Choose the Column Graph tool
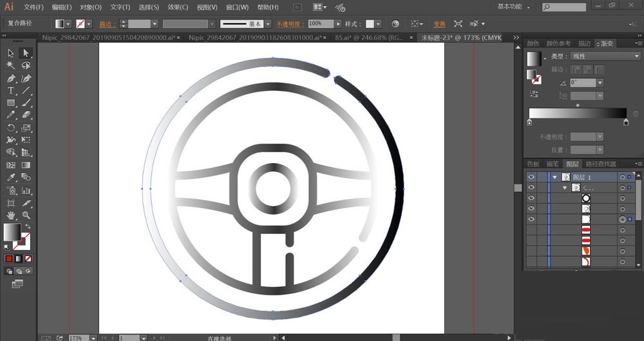 pos(26,190)
